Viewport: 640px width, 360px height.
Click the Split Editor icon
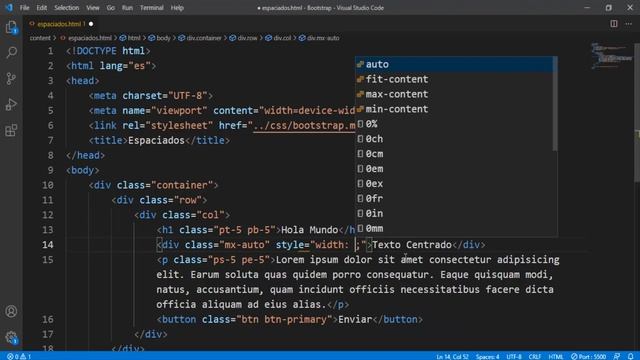coord(614,24)
